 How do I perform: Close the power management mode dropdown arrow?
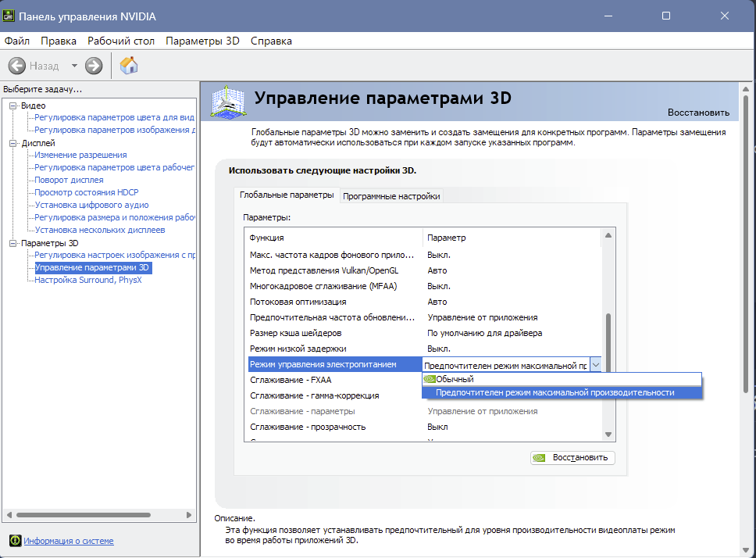[596, 365]
